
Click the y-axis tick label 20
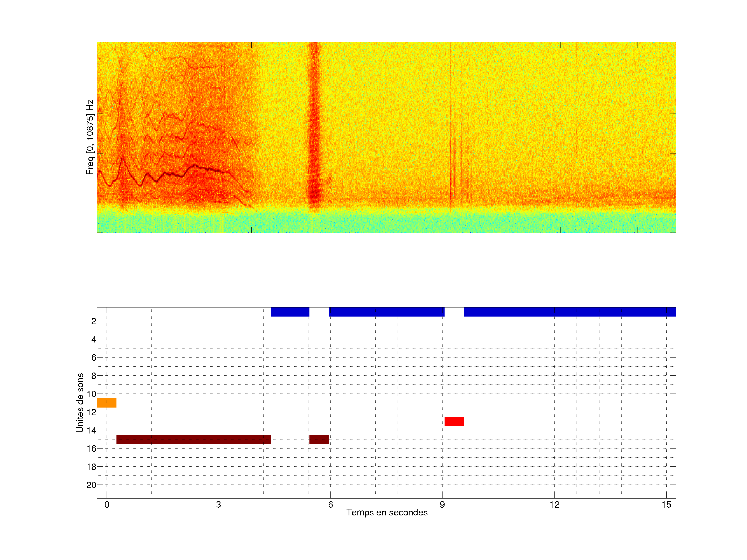tap(91, 485)
